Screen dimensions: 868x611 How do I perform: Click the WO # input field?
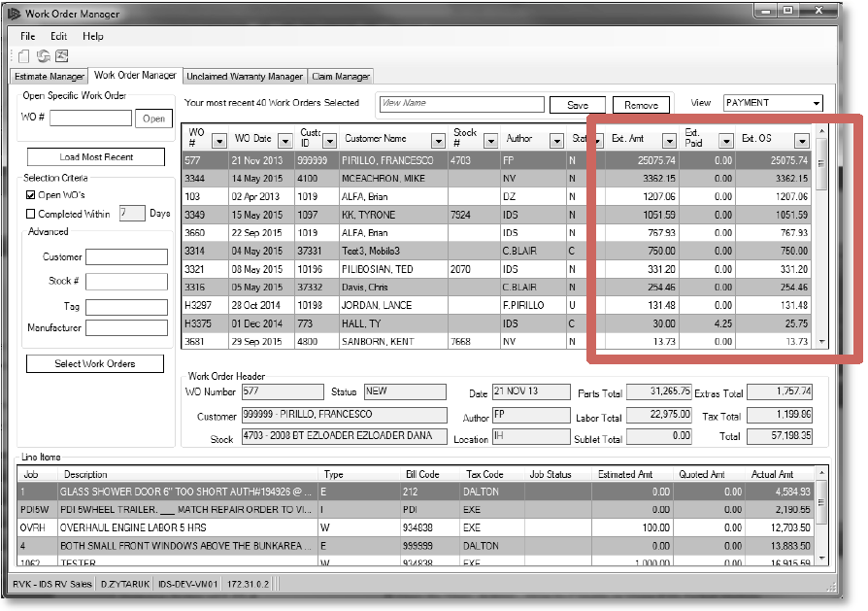point(91,118)
